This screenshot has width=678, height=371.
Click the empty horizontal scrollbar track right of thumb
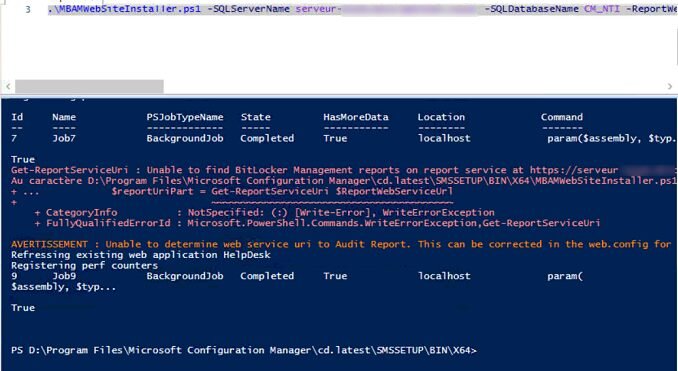[x=414, y=86]
